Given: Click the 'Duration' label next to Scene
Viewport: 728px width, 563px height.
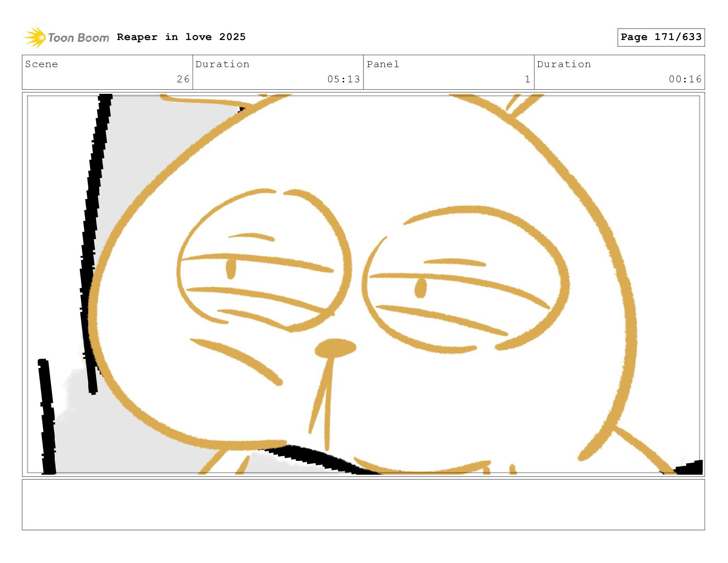Looking at the screenshot, I should point(222,64).
